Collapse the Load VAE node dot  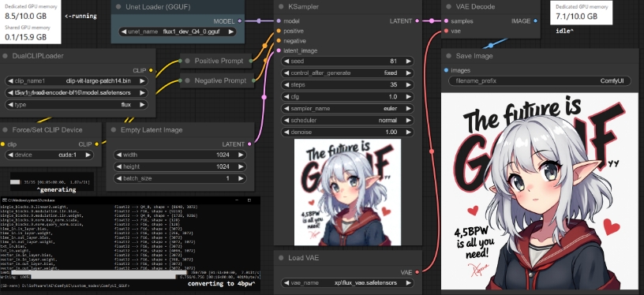coord(281,258)
